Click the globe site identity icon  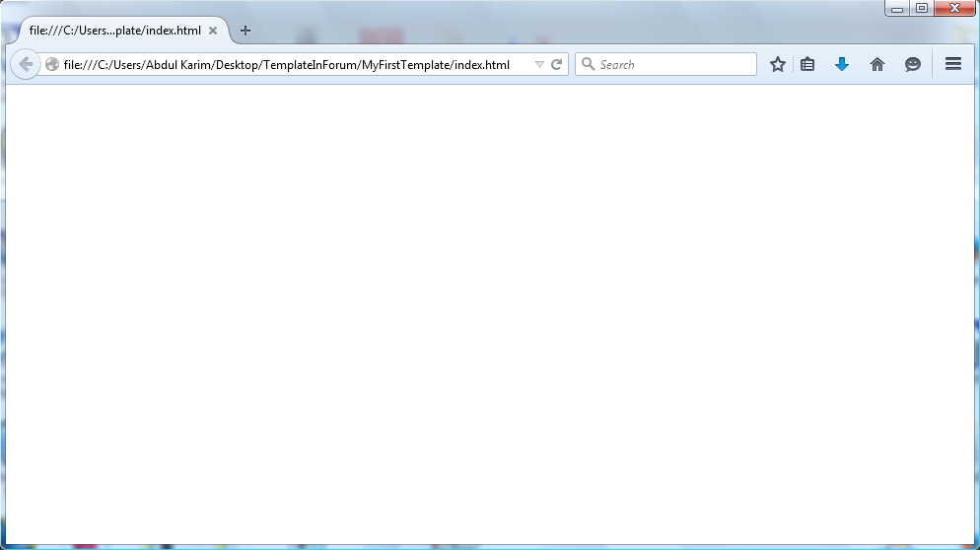52,65
